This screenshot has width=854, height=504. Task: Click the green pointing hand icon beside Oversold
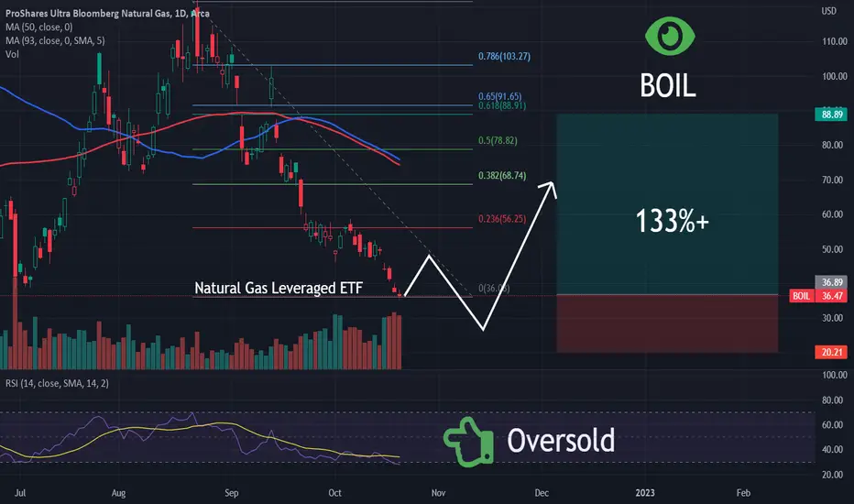468,442
